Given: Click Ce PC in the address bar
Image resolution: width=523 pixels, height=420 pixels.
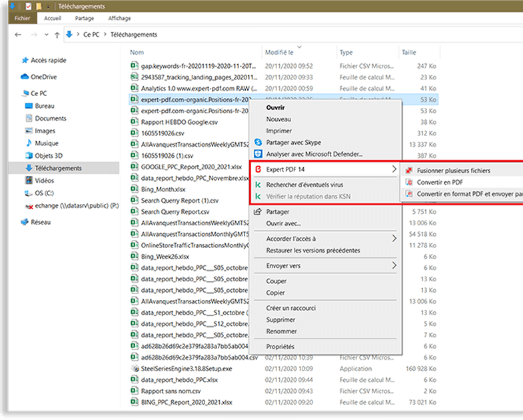Looking at the screenshot, I should pos(91,35).
